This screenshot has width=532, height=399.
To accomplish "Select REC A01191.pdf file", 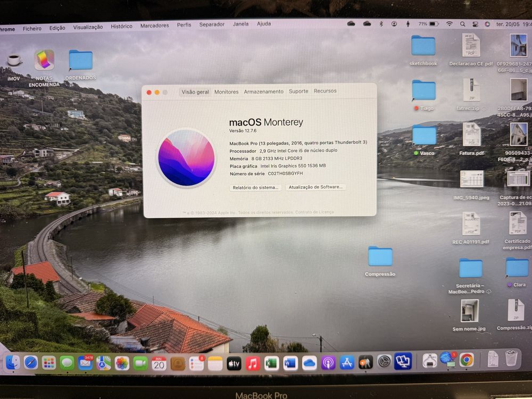I will coord(471,228).
